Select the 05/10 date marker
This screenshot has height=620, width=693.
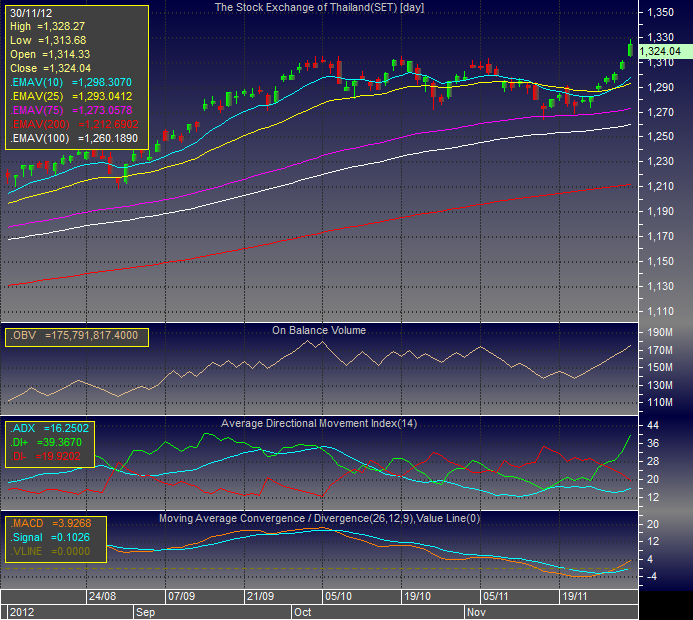339,596
